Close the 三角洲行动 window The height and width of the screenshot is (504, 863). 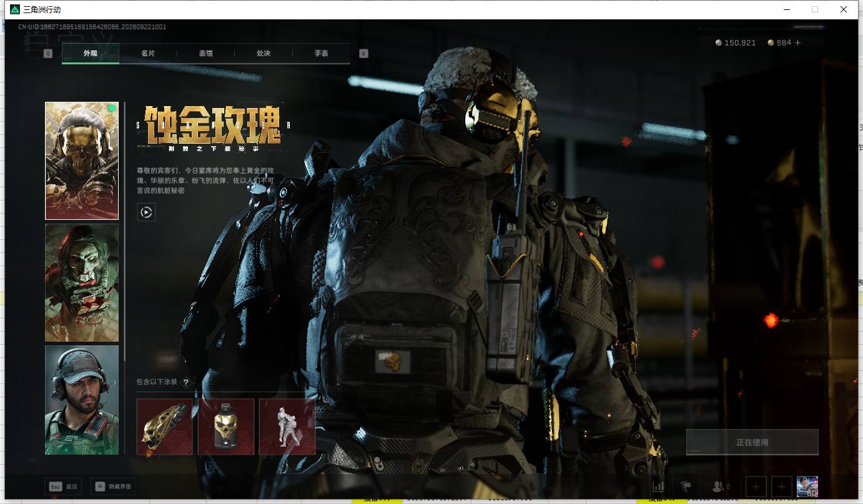click(844, 9)
